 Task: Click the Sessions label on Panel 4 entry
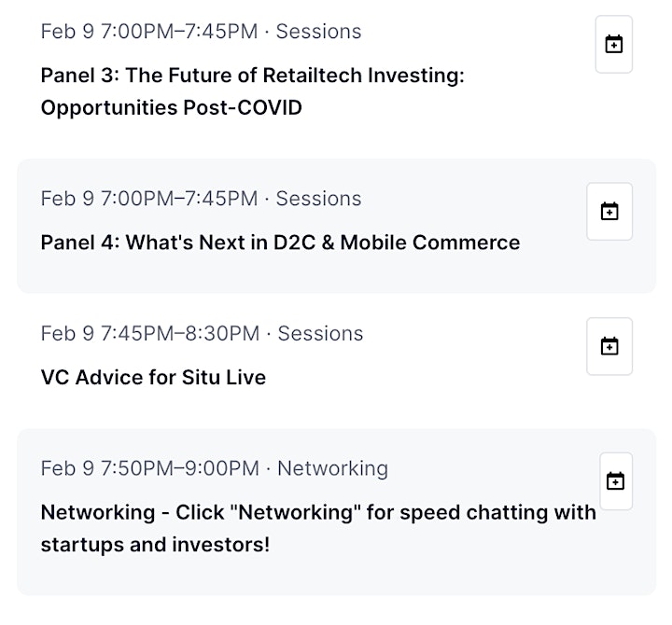(x=318, y=199)
